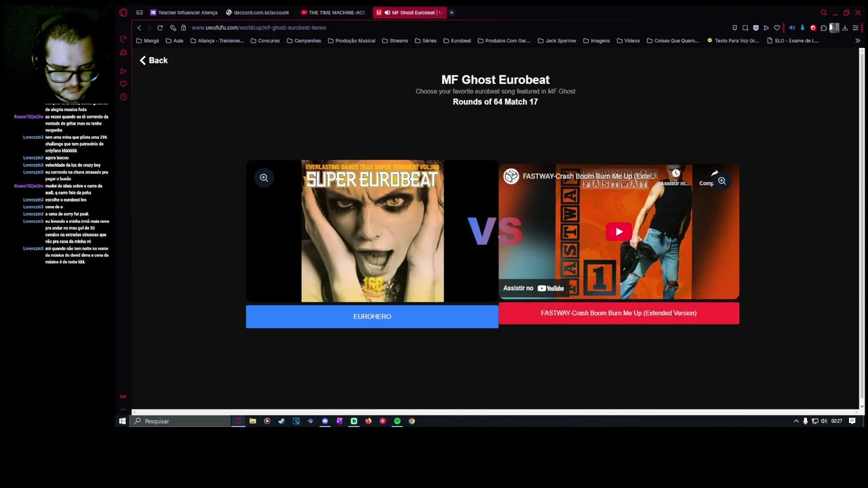The image size is (868, 488).
Task: Vote for EUROHERO with the blue button
Action: tap(372, 317)
